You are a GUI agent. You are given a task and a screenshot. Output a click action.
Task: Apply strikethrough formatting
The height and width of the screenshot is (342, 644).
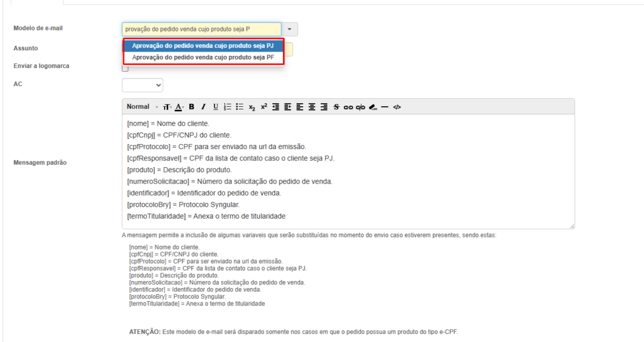tap(336, 107)
